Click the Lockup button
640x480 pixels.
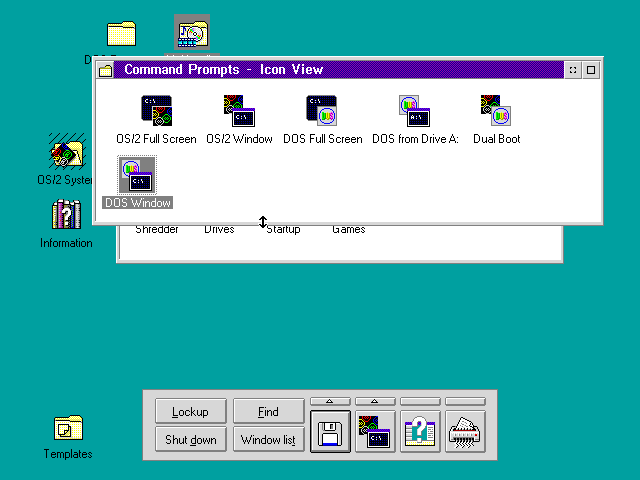(x=191, y=411)
